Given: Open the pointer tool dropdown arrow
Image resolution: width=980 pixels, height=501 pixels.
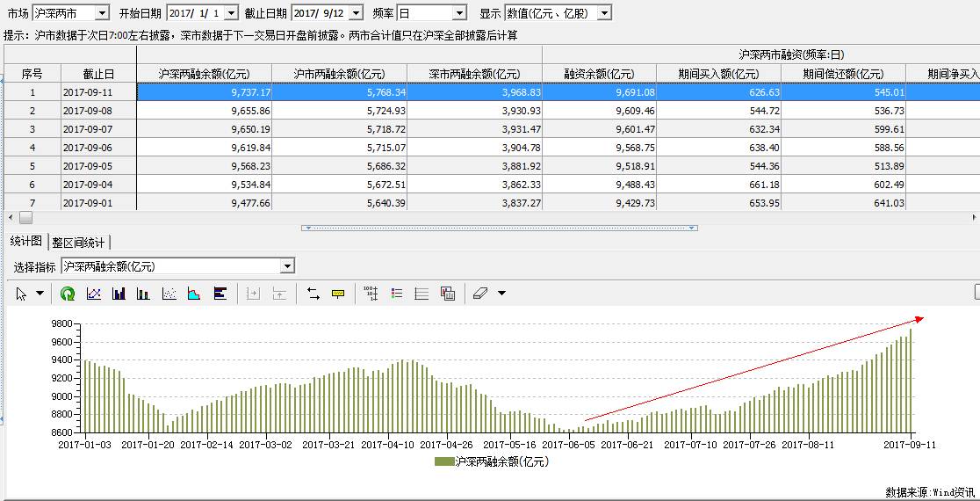Looking at the screenshot, I should click(40, 294).
